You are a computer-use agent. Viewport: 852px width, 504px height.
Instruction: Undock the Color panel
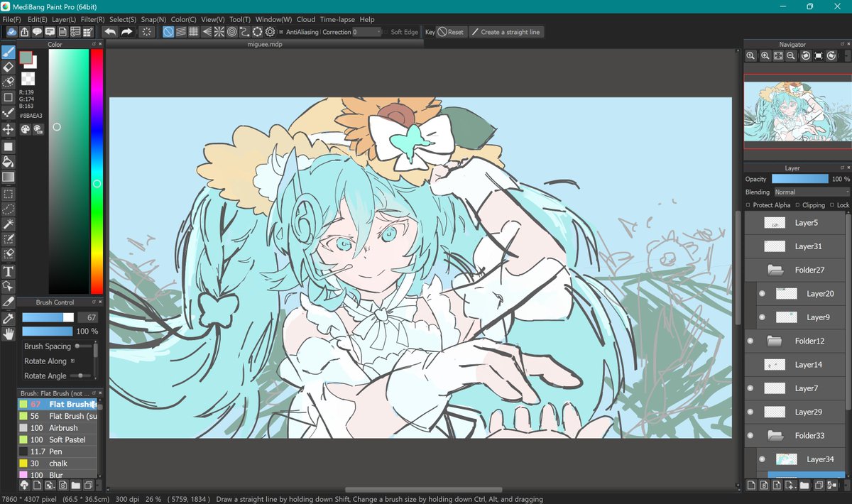point(94,44)
